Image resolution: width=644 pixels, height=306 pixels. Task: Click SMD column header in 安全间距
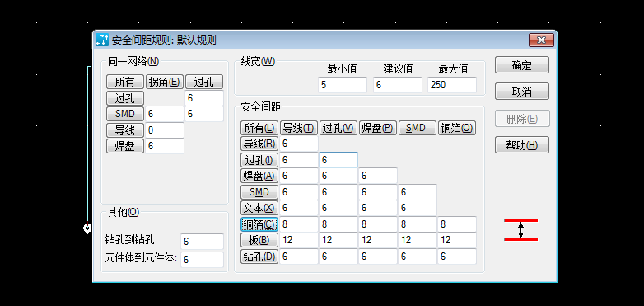[x=418, y=128]
